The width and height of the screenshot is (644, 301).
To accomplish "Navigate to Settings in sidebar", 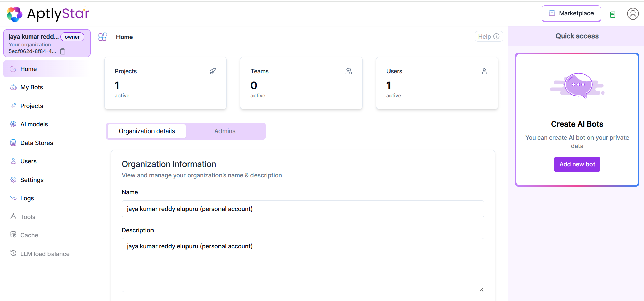I will coord(32,180).
